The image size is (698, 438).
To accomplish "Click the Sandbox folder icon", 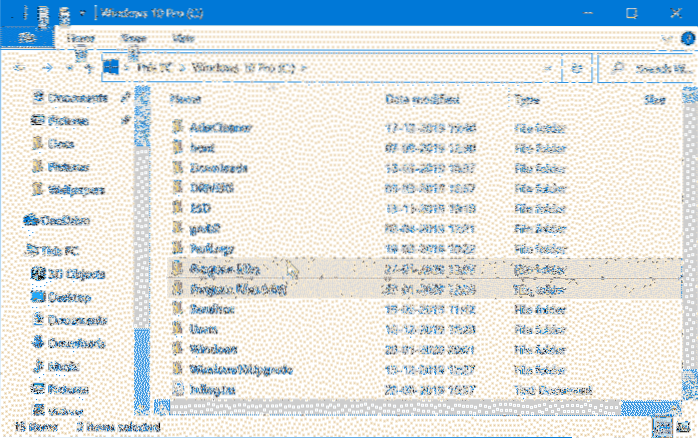I will tap(180, 309).
